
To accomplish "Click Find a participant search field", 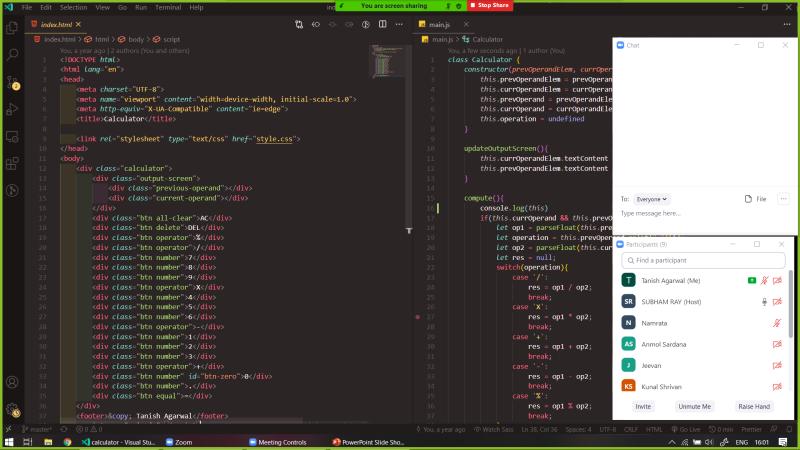I will point(703,260).
